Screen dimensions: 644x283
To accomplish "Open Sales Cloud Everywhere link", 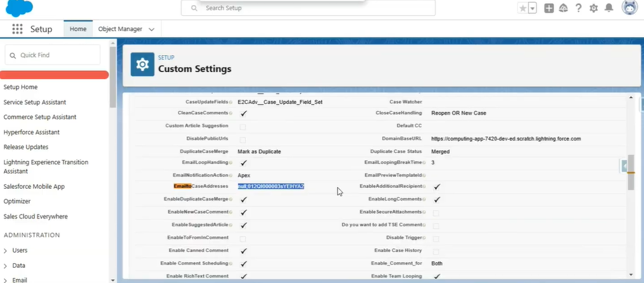I will pos(35,217).
